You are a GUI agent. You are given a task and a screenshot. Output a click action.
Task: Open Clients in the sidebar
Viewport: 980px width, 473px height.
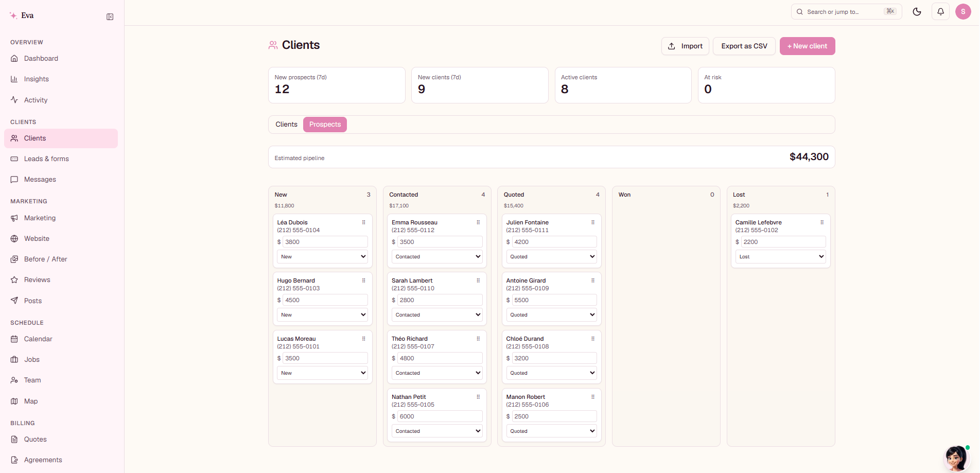click(61, 138)
